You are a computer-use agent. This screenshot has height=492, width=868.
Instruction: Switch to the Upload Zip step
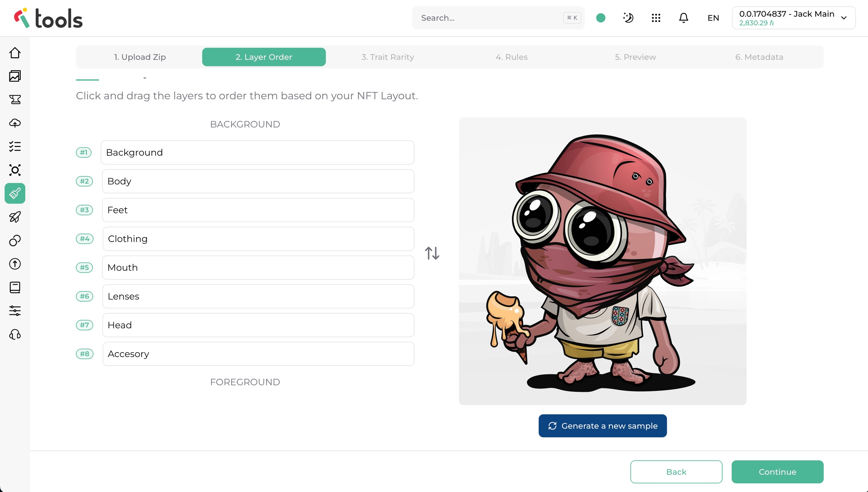pyautogui.click(x=140, y=57)
